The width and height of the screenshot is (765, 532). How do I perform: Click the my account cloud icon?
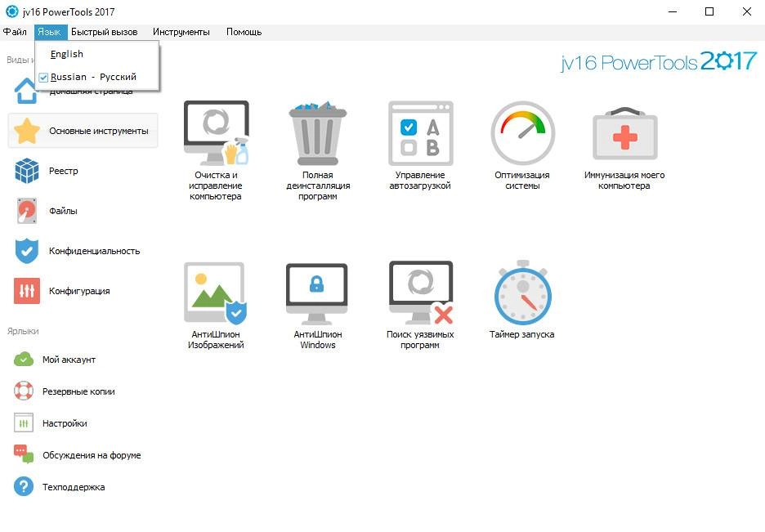point(24,360)
